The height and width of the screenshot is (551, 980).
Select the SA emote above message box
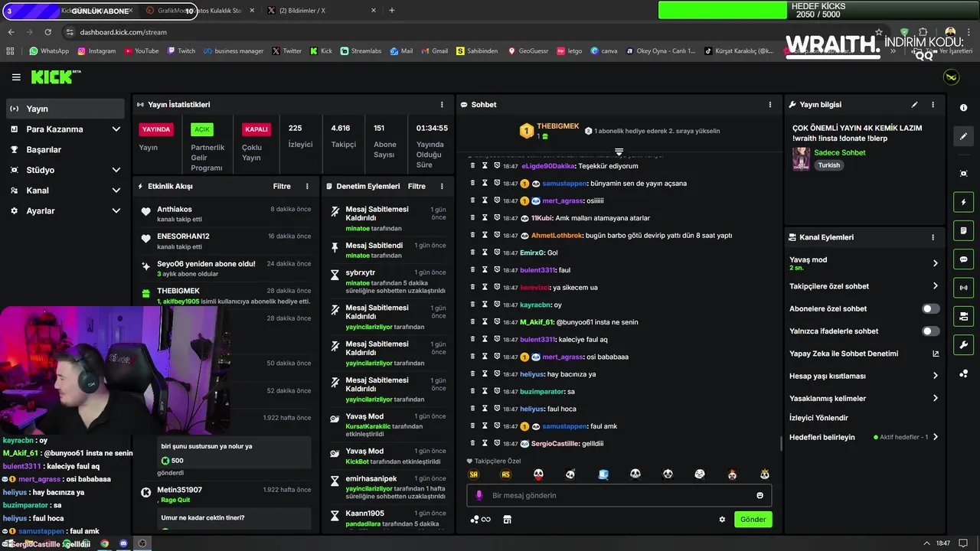[x=474, y=474]
